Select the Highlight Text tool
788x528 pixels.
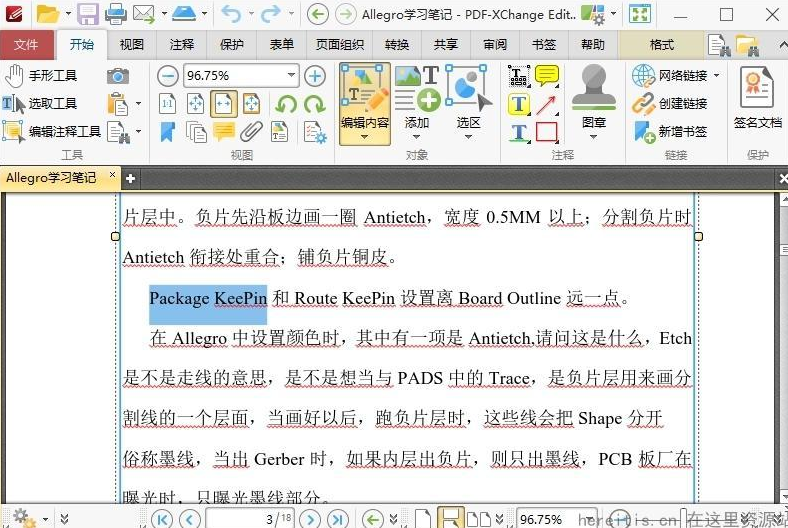518,104
